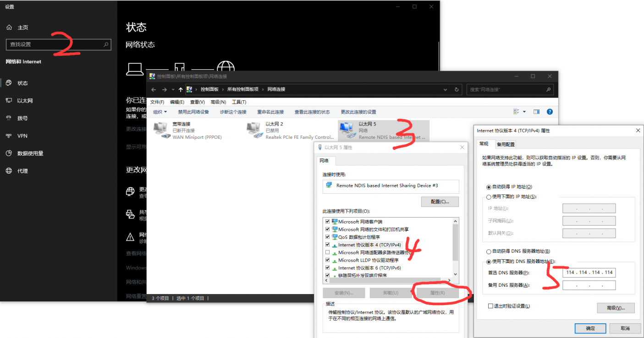
Task: Click the 首选 DNS 服务器 input field
Action: tap(589, 273)
